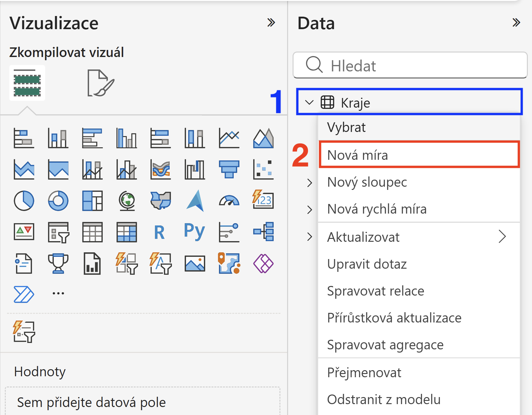Select the globe map visual
This screenshot has height=415, width=532.
tap(127, 201)
